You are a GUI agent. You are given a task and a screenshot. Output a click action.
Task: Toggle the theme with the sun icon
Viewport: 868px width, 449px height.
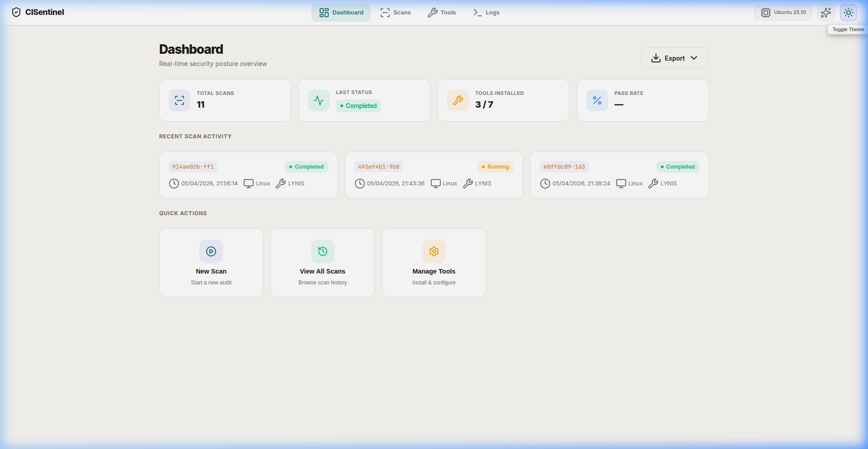(849, 13)
